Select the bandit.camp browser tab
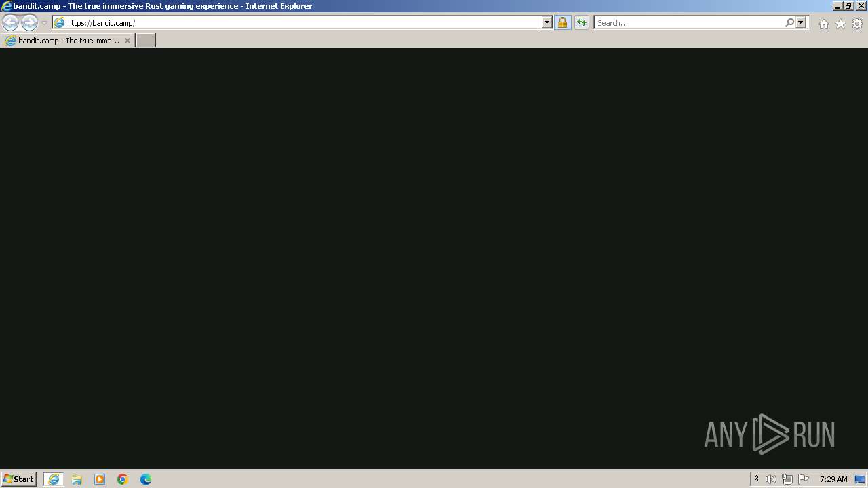Viewport: 868px width, 488px height. [66, 41]
